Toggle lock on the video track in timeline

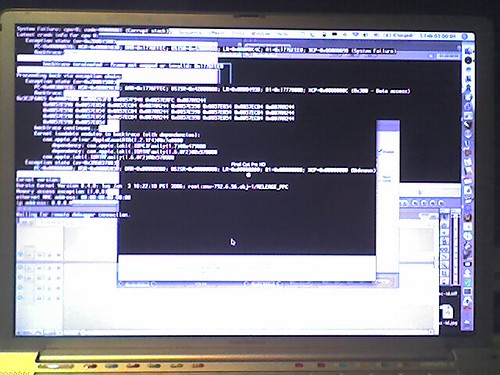tap(49, 255)
